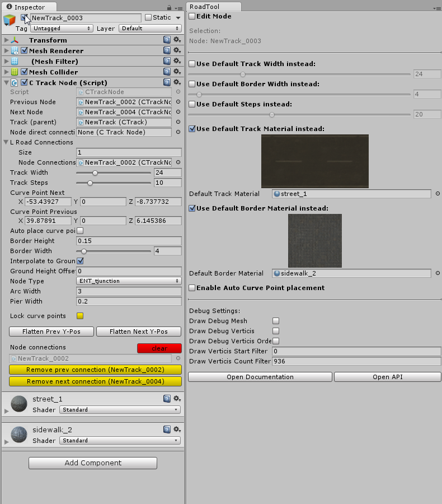Open help for Mesh Filter component
This screenshot has width=442, height=504.
[167, 61]
